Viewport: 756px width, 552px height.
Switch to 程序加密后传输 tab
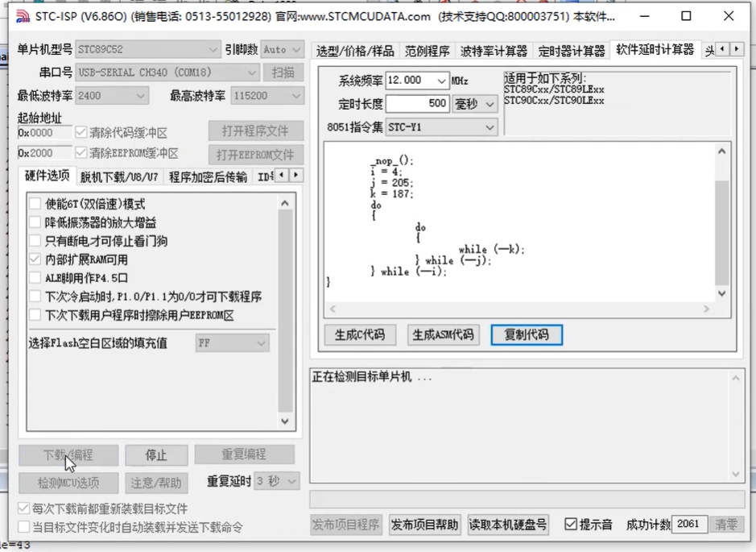click(208, 177)
